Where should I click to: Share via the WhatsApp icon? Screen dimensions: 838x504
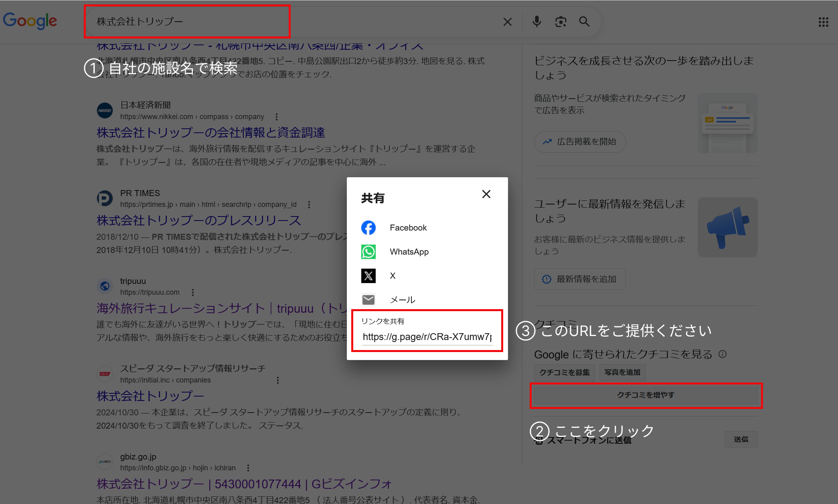tap(368, 252)
